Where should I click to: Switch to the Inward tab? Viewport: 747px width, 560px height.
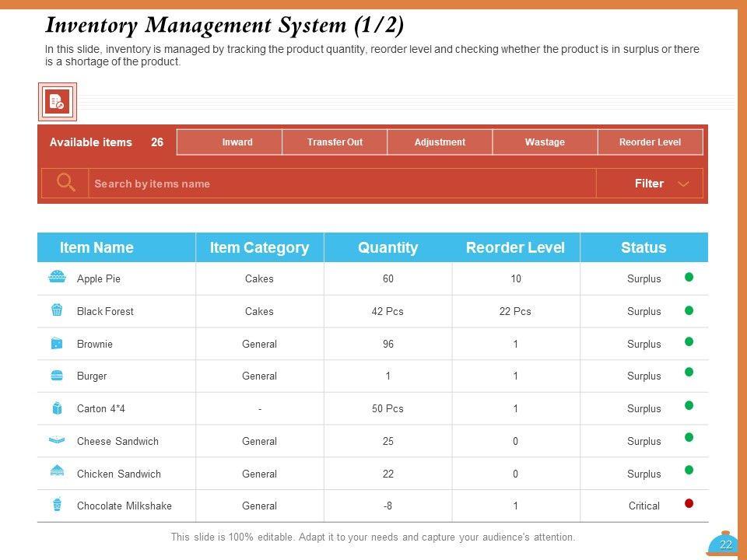click(237, 142)
